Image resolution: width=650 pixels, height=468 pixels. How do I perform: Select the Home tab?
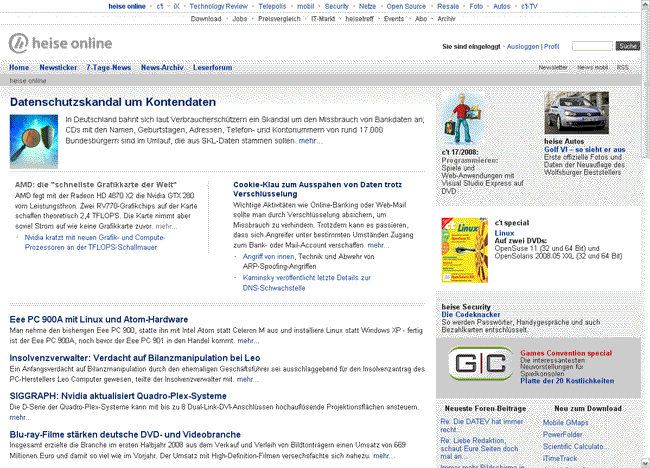(x=19, y=68)
